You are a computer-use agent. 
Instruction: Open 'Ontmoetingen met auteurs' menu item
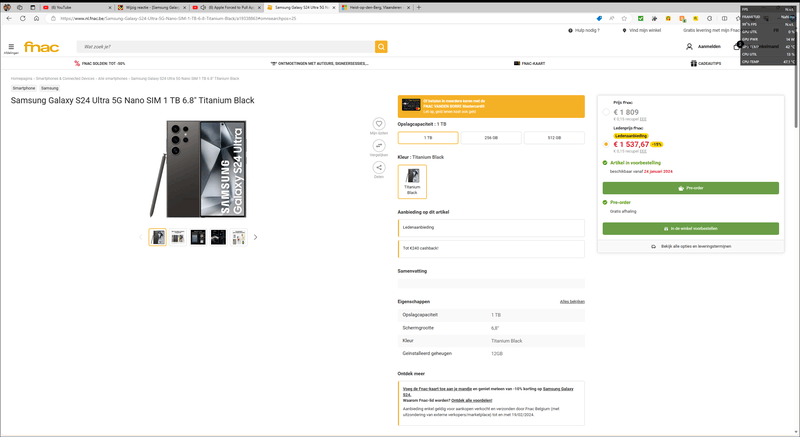319,64
